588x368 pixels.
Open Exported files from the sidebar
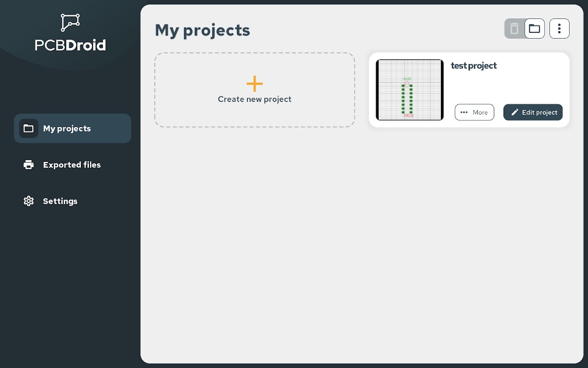(72, 165)
